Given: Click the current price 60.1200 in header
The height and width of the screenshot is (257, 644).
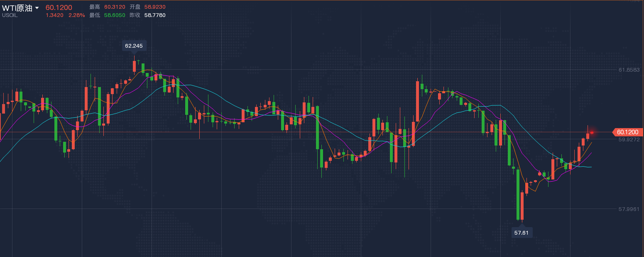Looking at the screenshot, I should (x=59, y=7).
